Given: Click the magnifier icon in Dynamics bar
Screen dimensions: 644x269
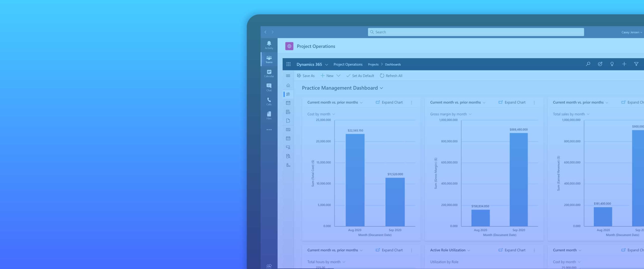Looking at the screenshot, I should coord(588,64).
